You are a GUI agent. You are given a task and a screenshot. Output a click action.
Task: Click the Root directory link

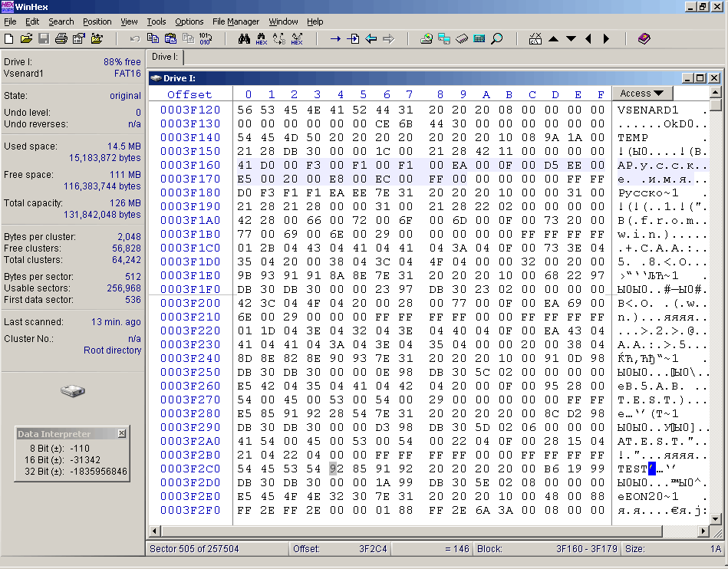[112, 350]
